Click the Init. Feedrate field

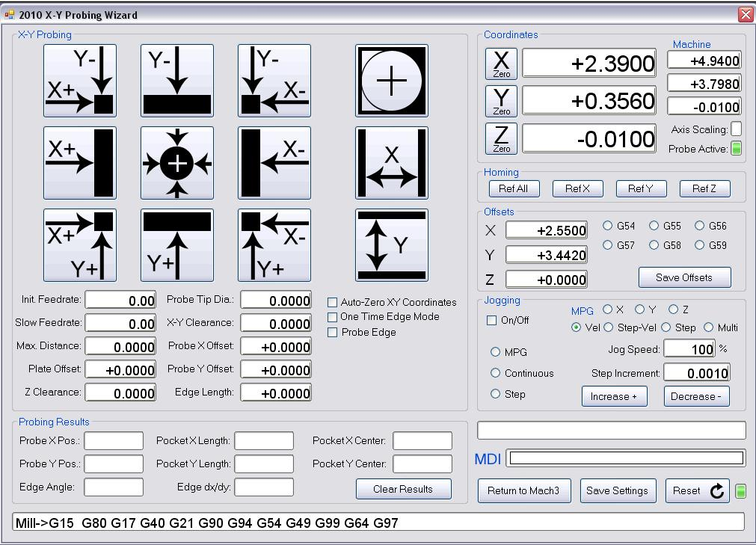[x=120, y=301]
